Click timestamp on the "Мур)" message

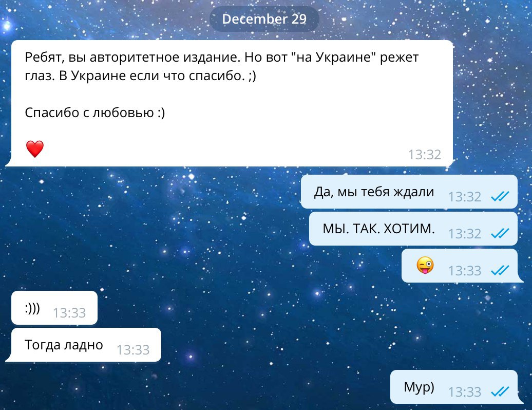pos(465,392)
